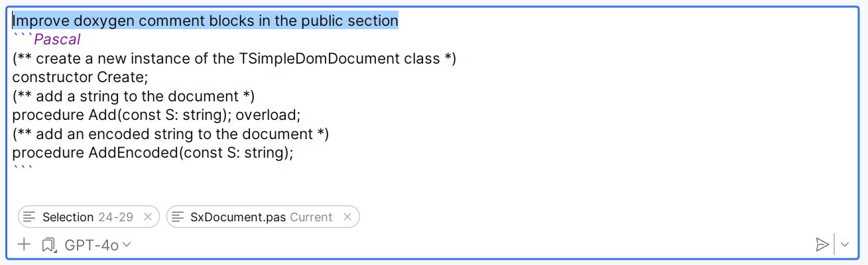The height and width of the screenshot is (265, 868).
Task: Select the SxDocument.pas Current chip
Action: tap(263, 217)
